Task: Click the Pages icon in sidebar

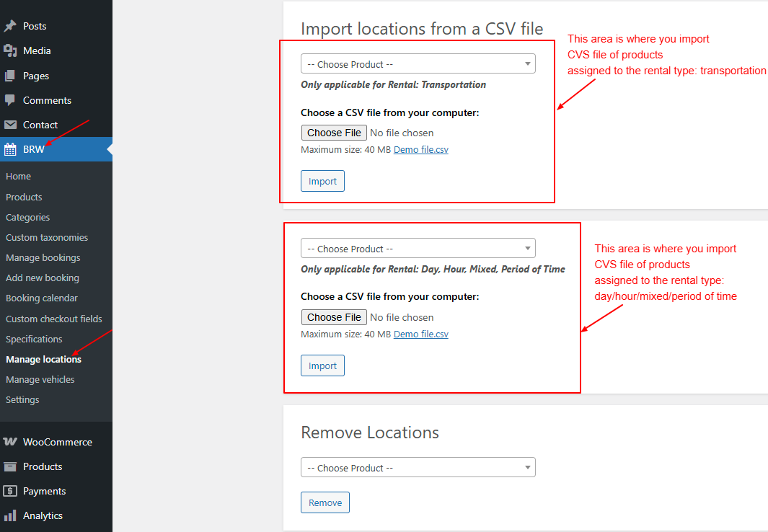Action: 10,76
